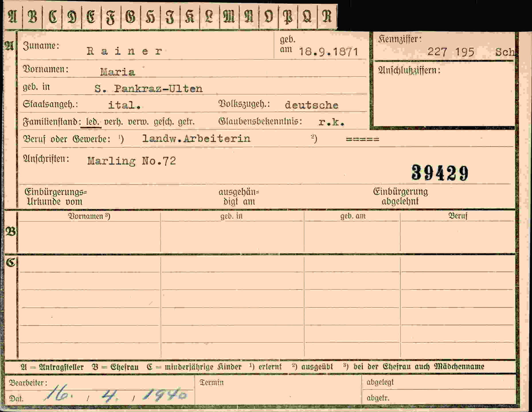532x412 pixels.
Task: Select the letter L tab in alphabet strip
Action: [x=209, y=17]
